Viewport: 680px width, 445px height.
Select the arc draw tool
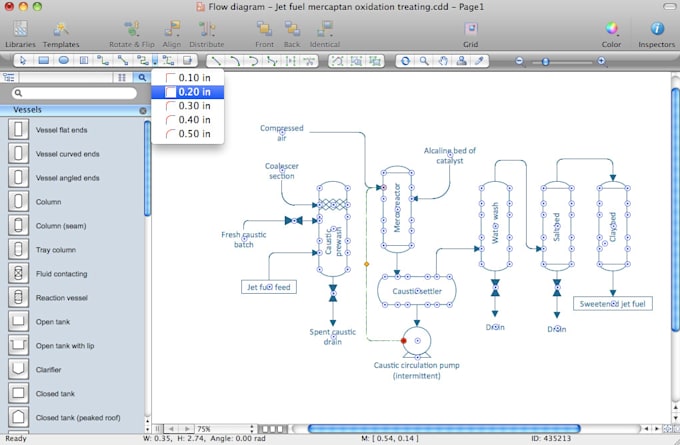[x=235, y=61]
